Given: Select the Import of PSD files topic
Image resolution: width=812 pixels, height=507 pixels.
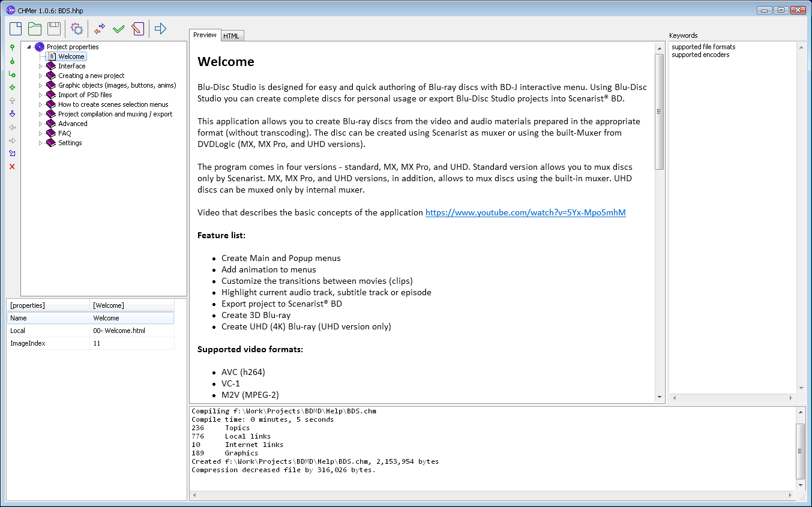Looking at the screenshot, I should (x=85, y=95).
